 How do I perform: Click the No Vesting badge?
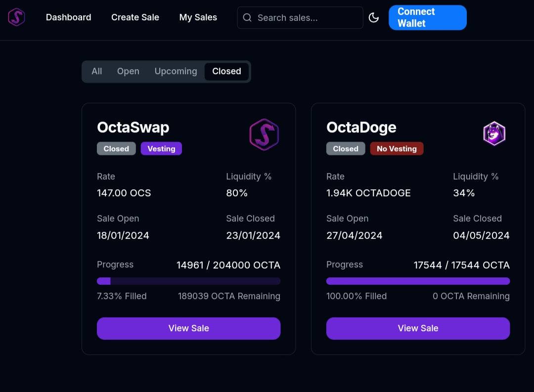coord(397,149)
